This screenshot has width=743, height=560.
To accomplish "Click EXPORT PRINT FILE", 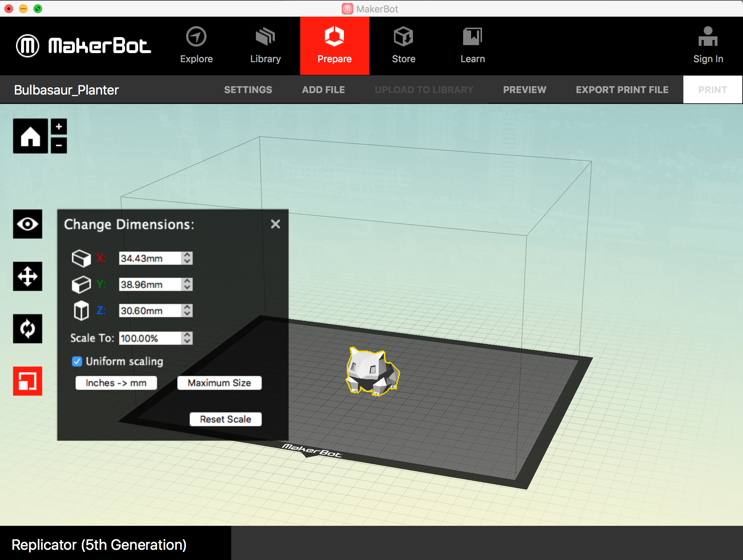I will click(622, 90).
